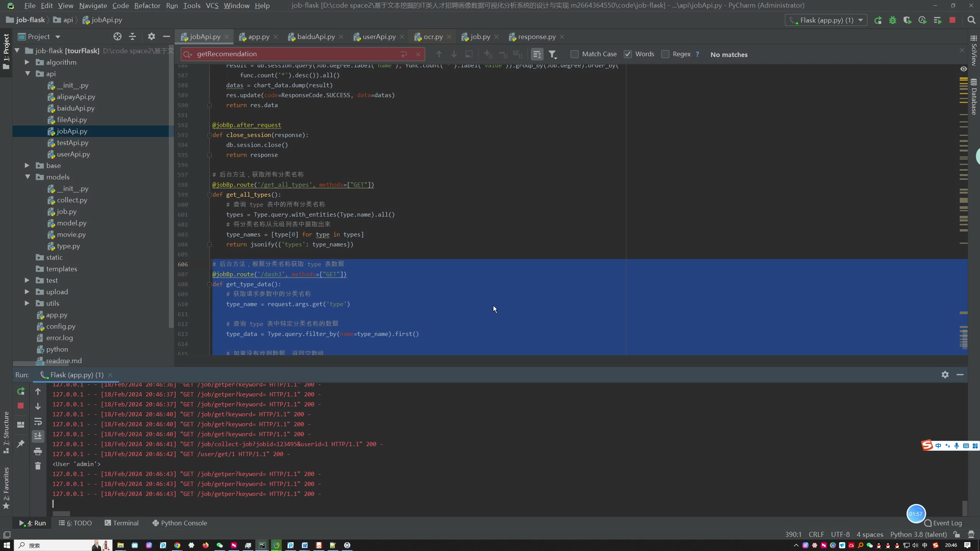Open Project panel settings gear
The image size is (980, 551).
152,37
